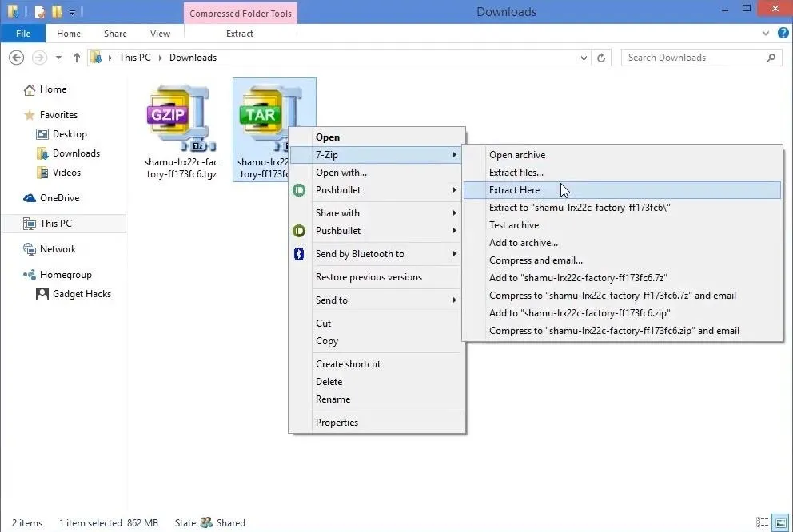Viewport: 793px width, 532px height.
Task: Choose Add to shamu .7z archive
Action: tap(622, 278)
